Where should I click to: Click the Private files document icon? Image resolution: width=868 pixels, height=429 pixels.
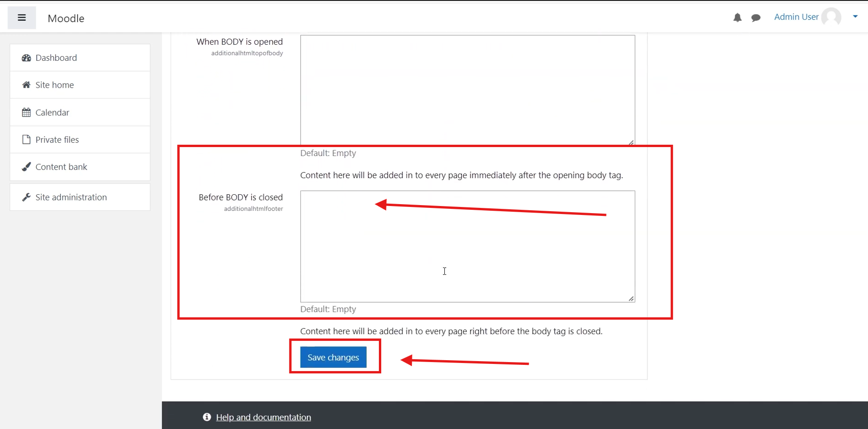pyautogui.click(x=26, y=140)
